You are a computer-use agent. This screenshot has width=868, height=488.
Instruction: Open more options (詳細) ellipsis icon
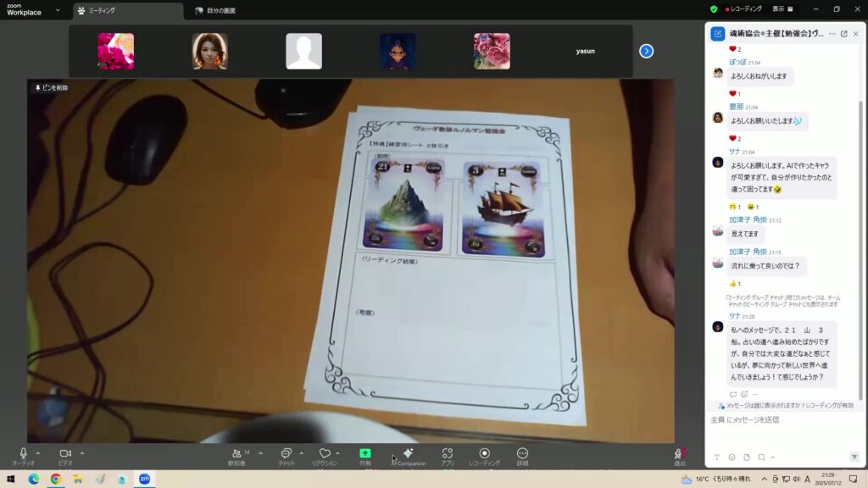(522, 453)
